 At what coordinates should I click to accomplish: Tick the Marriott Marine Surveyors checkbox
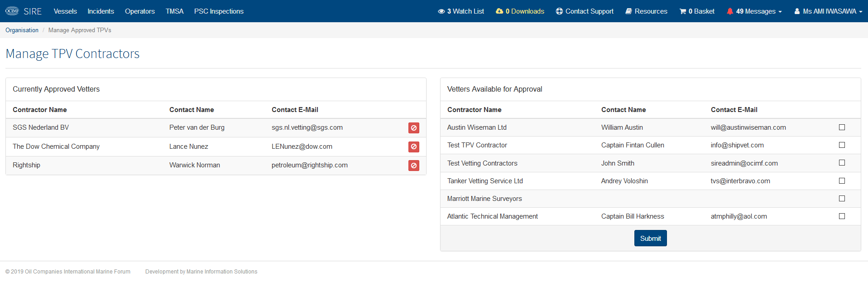pyautogui.click(x=842, y=199)
